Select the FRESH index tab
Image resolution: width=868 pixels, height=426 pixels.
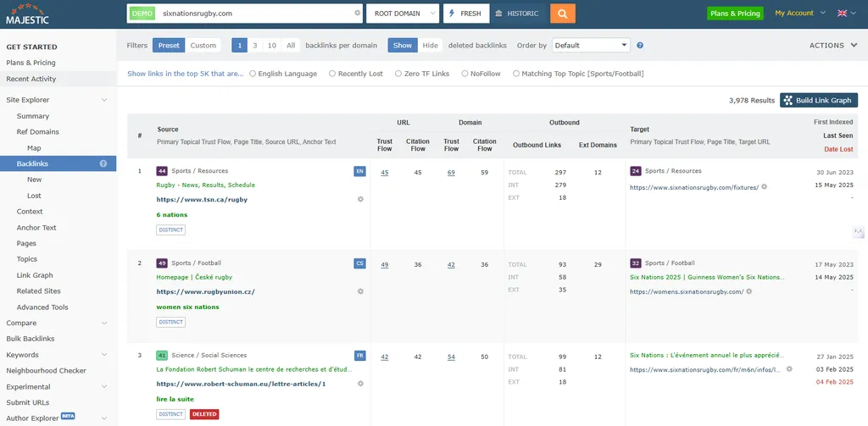466,14
